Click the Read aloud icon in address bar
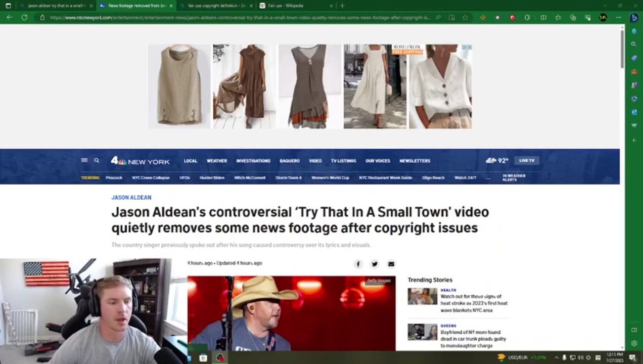This screenshot has width=643, height=364. point(438,17)
